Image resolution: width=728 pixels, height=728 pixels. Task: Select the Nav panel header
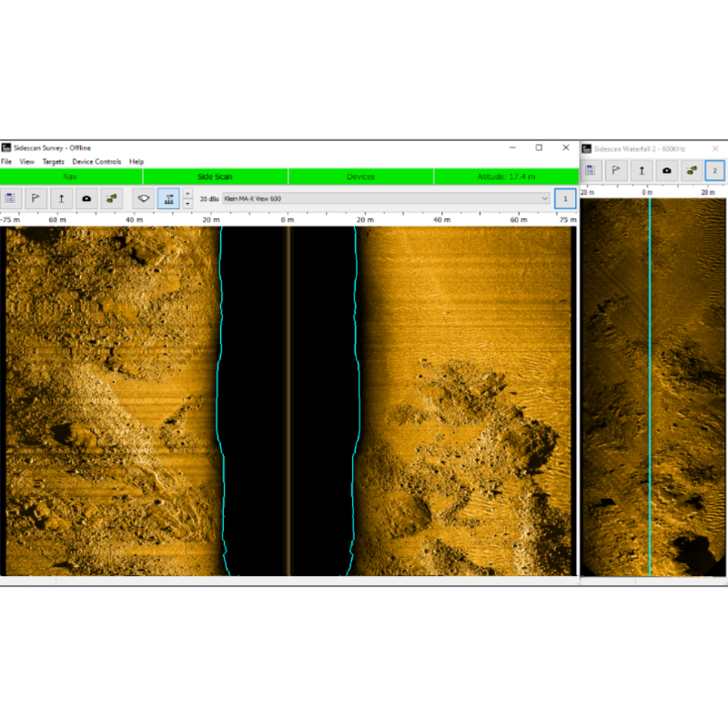[x=71, y=177]
